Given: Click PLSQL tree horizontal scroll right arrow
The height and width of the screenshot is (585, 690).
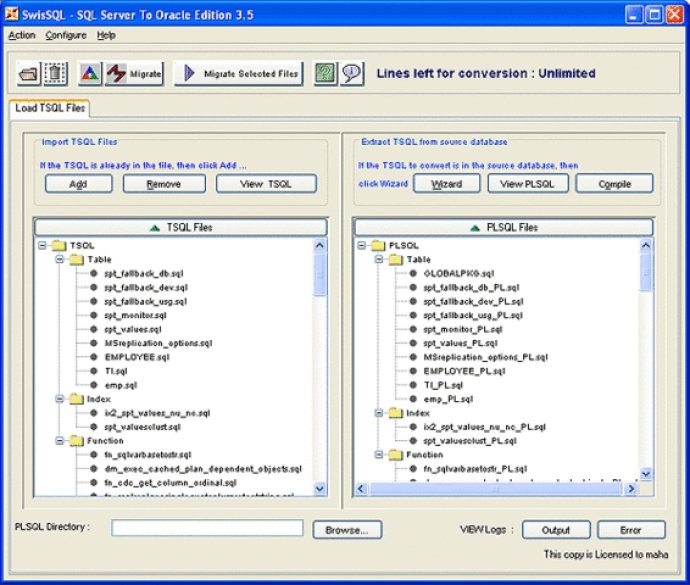Looking at the screenshot, I should tap(631, 489).
